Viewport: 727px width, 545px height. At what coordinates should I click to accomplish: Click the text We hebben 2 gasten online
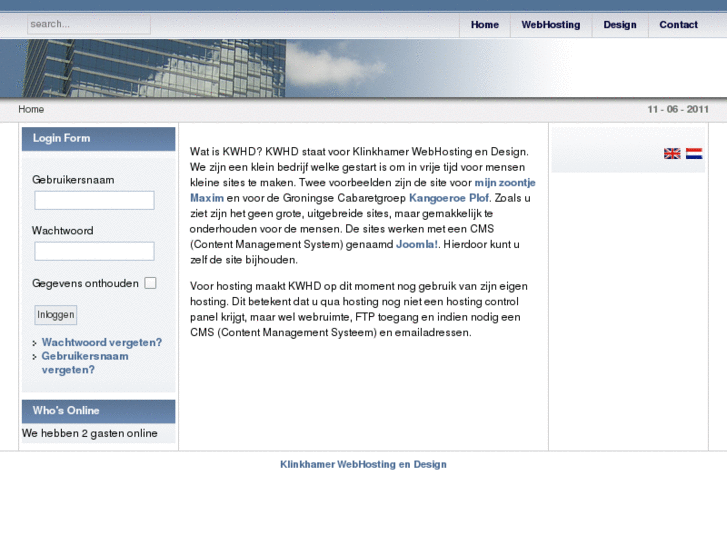coord(89,433)
